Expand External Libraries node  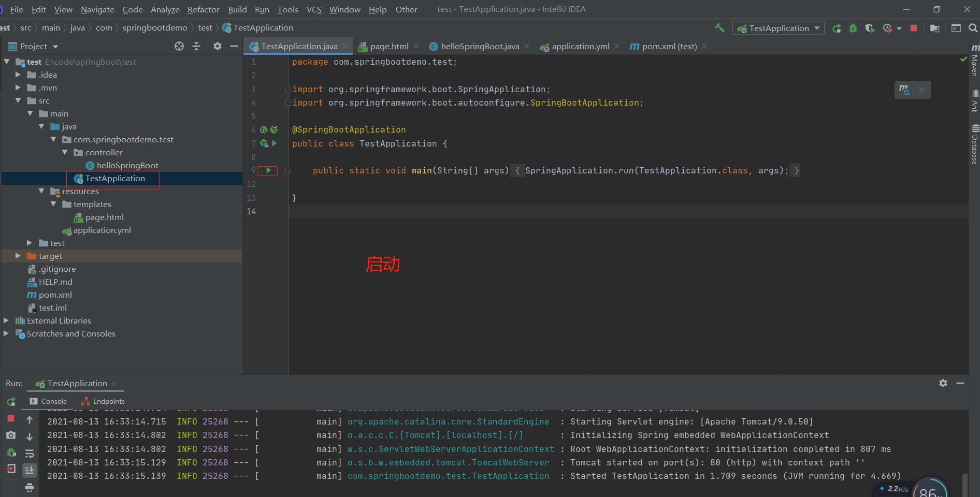[6, 320]
